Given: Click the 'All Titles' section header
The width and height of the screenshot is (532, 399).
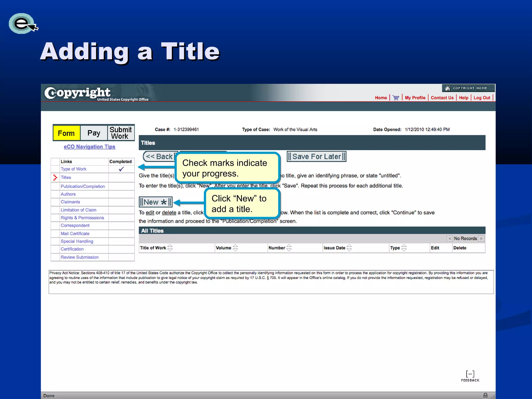Looking at the screenshot, I should click(312, 231).
